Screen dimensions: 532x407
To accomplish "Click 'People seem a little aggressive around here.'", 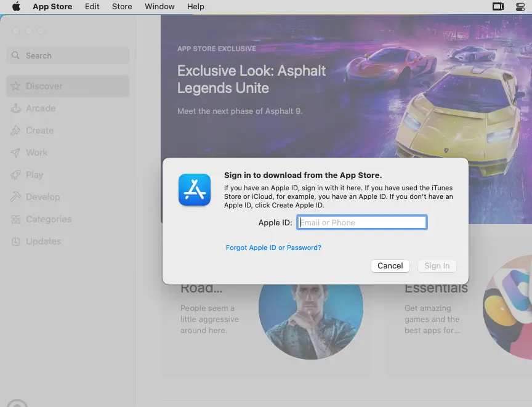I will [x=209, y=319].
